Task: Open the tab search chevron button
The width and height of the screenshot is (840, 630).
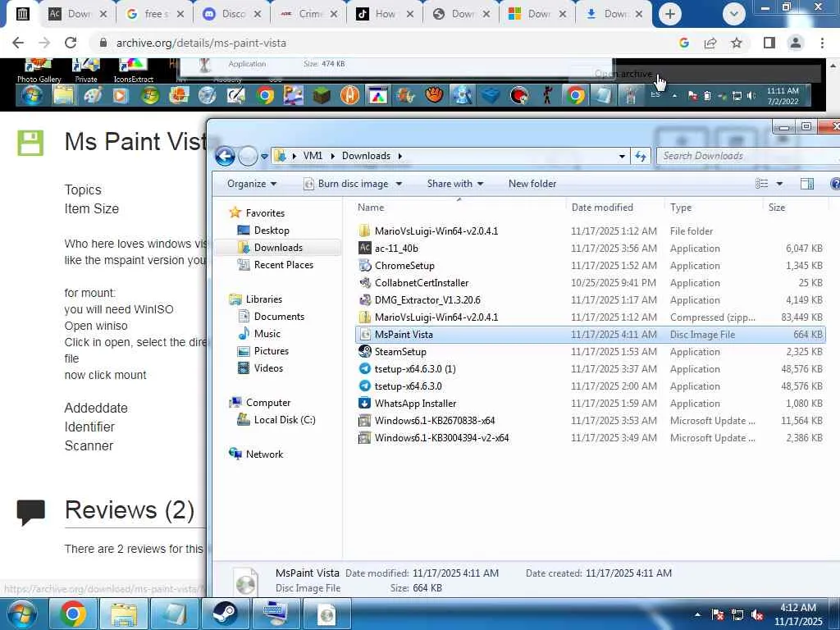Action: coord(733,14)
